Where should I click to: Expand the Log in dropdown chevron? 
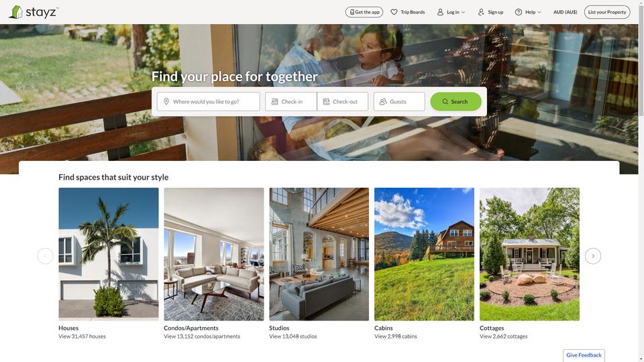tap(464, 12)
